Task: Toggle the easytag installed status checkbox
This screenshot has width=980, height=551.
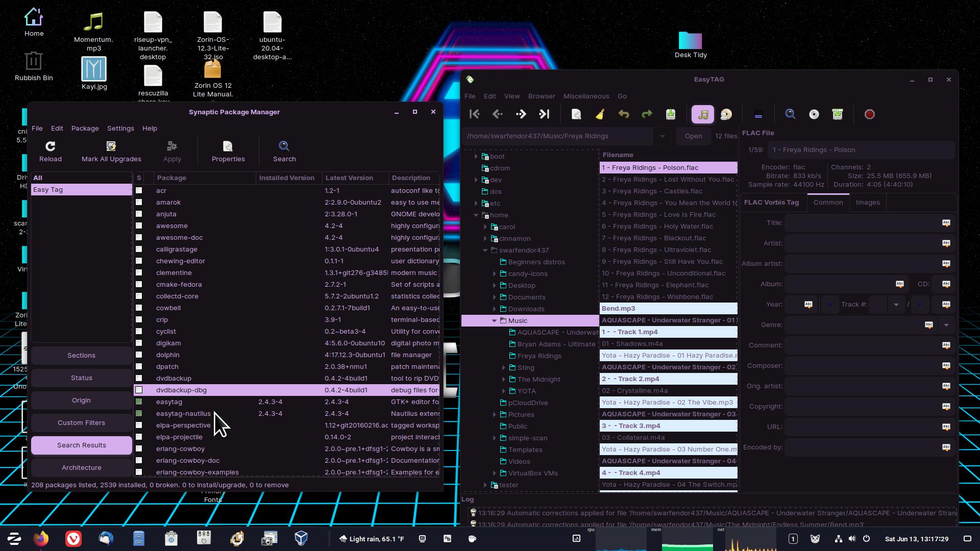Action: (139, 402)
